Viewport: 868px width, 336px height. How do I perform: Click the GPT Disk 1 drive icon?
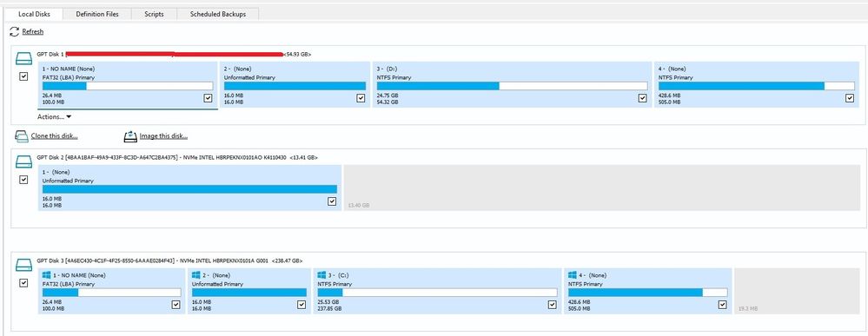pyautogui.click(x=23, y=59)
